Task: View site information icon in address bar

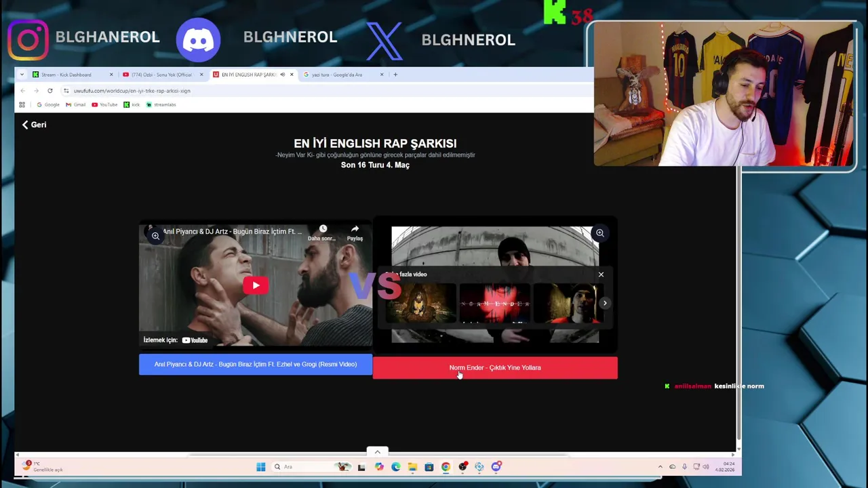Action: (66, 91)
